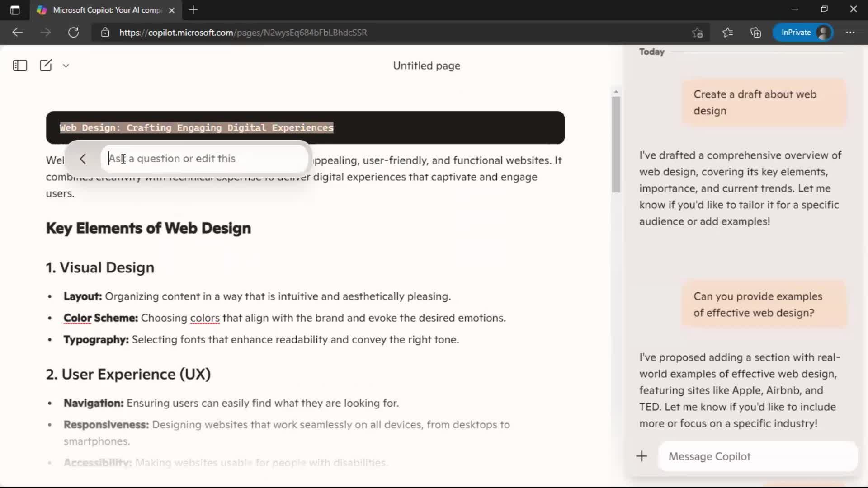Open the Collections icon

756,33
